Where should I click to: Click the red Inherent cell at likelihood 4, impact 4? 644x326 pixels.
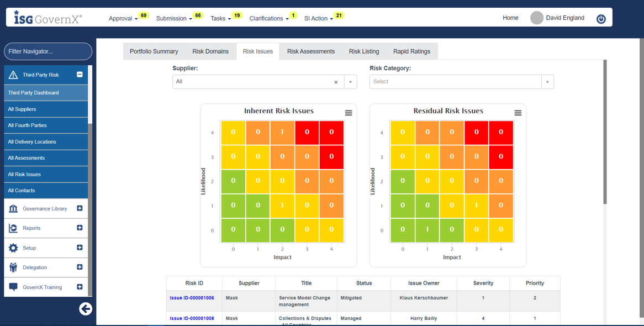pos(331,133)
